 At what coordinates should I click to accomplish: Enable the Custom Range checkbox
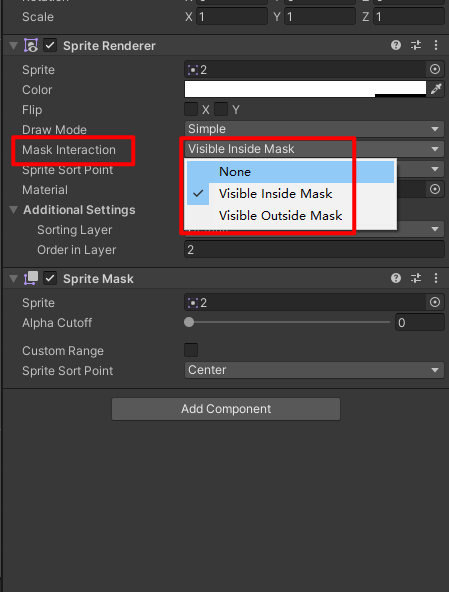coord(191,350)
